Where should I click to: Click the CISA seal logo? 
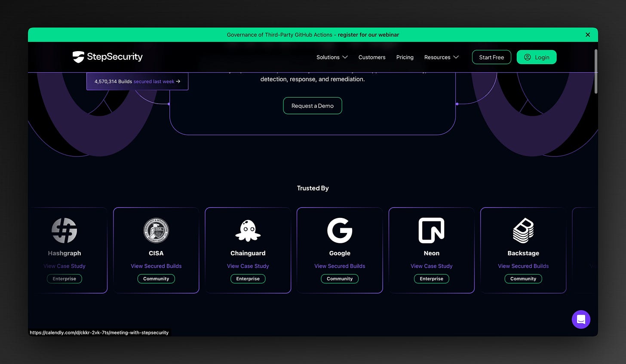pos(156,230)
